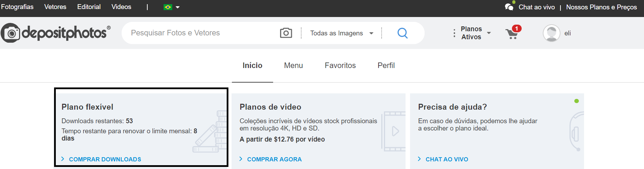
Task: Open the shopping cart icon
Action: (x=512, y=34)
